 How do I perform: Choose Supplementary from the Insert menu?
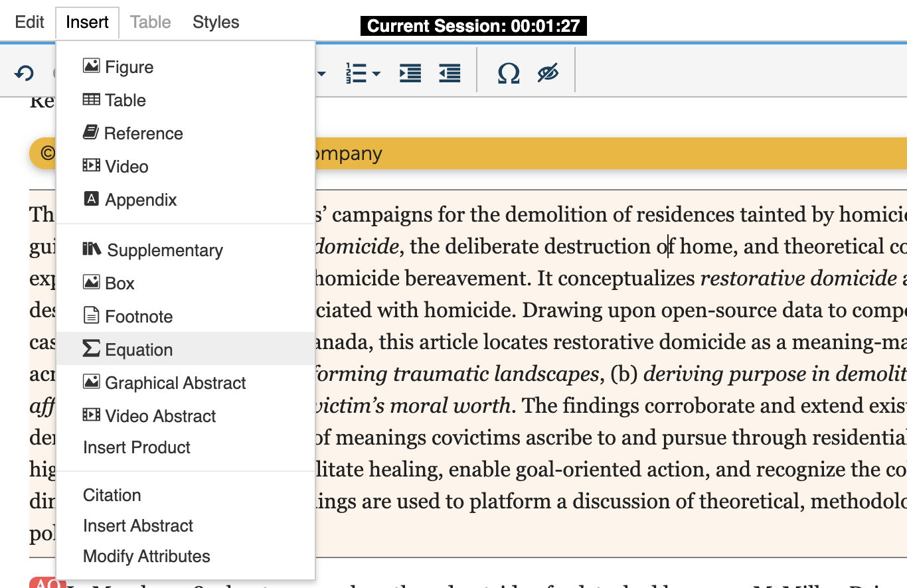[185, 250]
